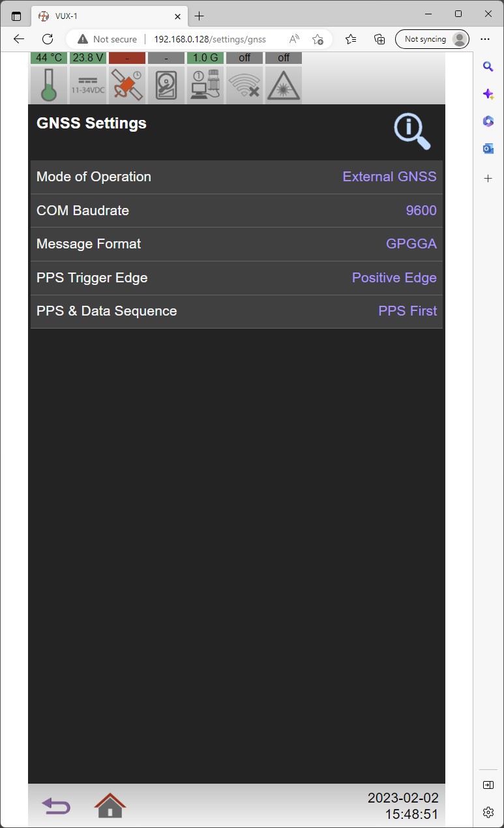Go back using the purple return arrow
This screenshot has width=504, height=828.
point(56,806)
